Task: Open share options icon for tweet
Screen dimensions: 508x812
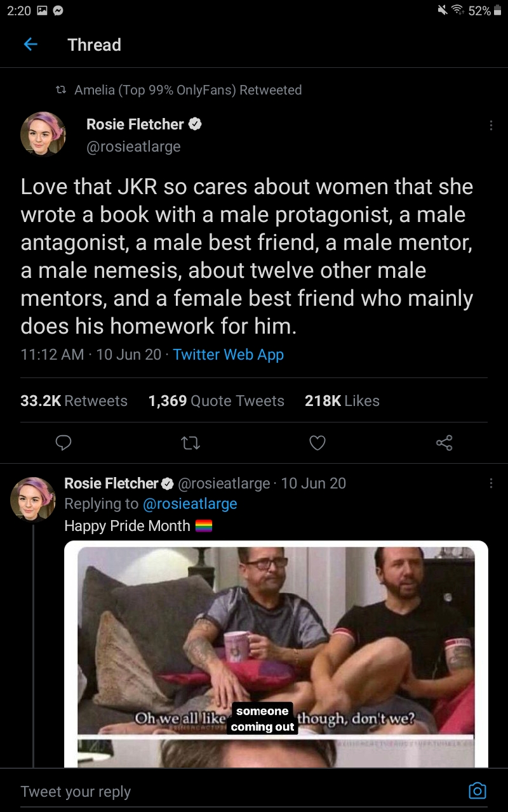Action: click(x=444, y=443)
